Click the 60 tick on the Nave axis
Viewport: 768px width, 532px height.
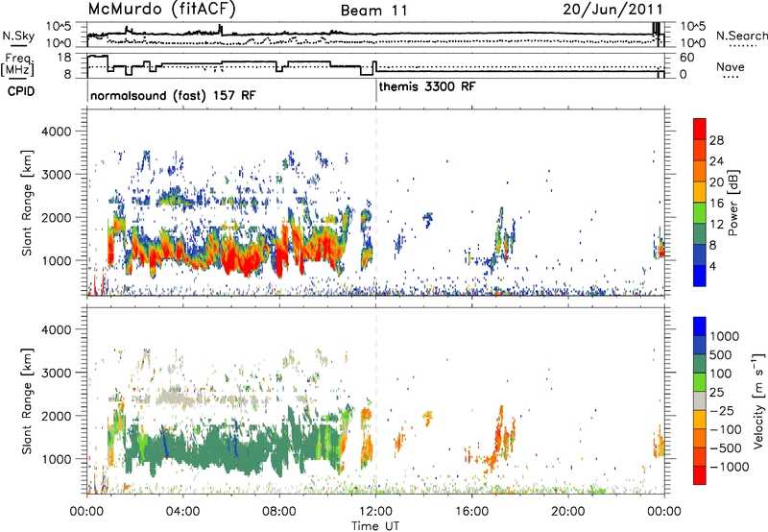tap(686, 58)
